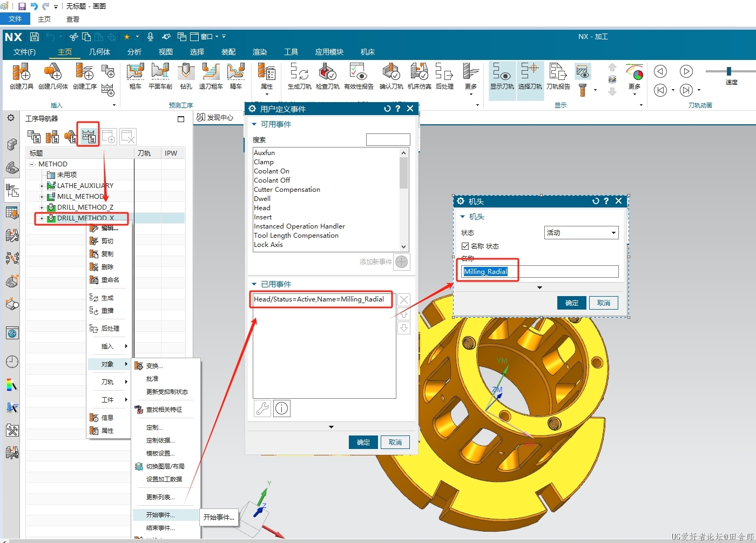Screen dimensions: 756x543
Task: Click the Gouge Check (检查刀轨) icon
Action: pyautogui.click(x=327, y=76)
